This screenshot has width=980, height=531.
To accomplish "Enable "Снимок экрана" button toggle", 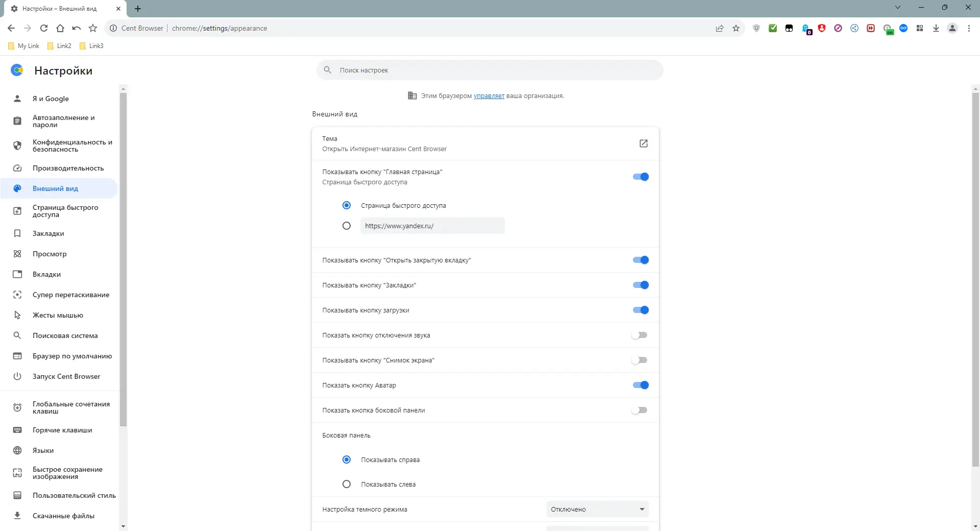I will pyautogui.click(x=640, y=360).
